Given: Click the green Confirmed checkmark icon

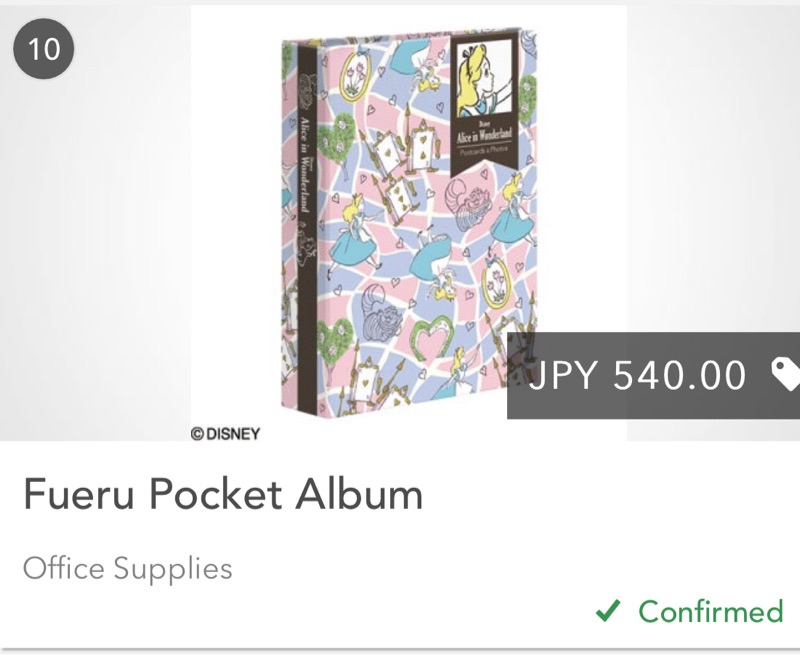Looking at the screenshot, I should (608, 610).
